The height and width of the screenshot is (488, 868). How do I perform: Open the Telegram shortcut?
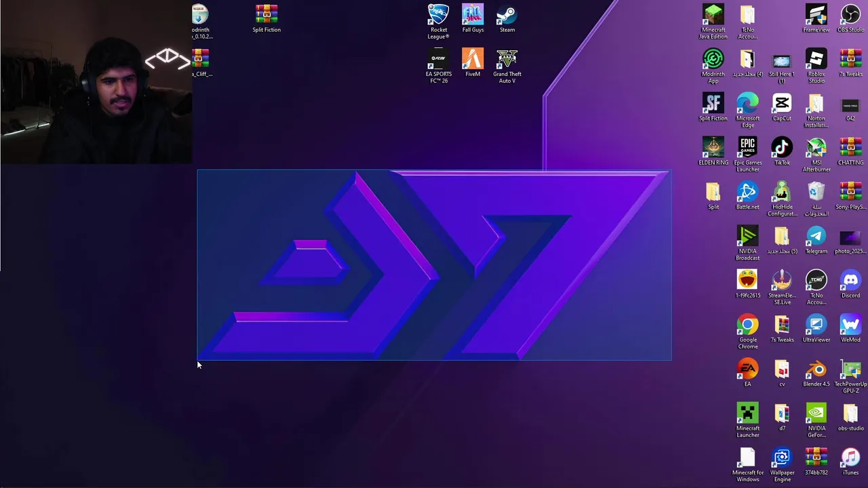click(x=816, y=240)
